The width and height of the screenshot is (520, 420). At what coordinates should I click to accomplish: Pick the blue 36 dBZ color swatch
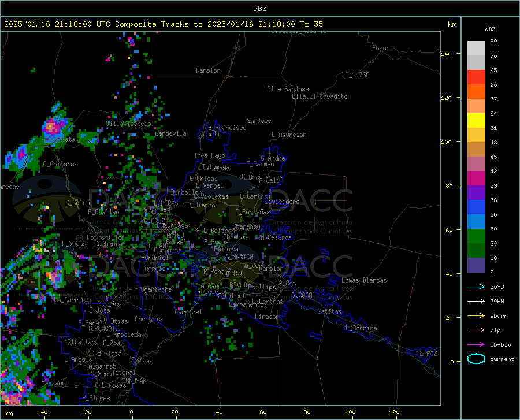[x=476, y=207]
